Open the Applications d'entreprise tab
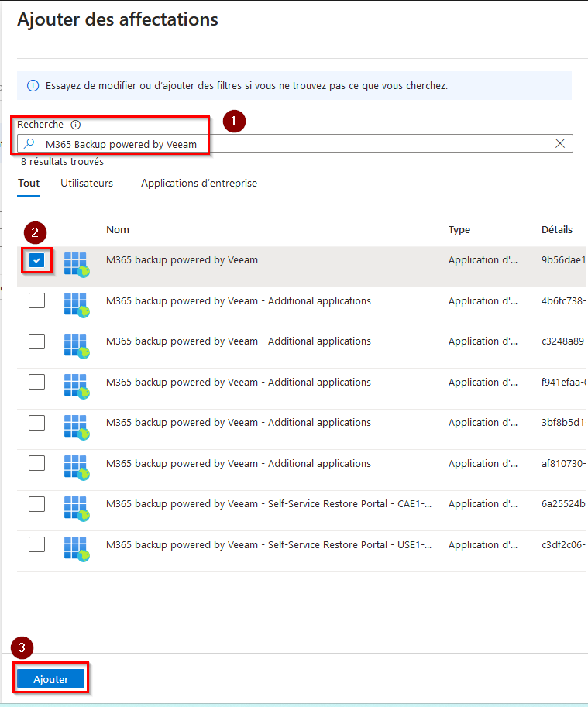The image size is (588, 707). 199,183
